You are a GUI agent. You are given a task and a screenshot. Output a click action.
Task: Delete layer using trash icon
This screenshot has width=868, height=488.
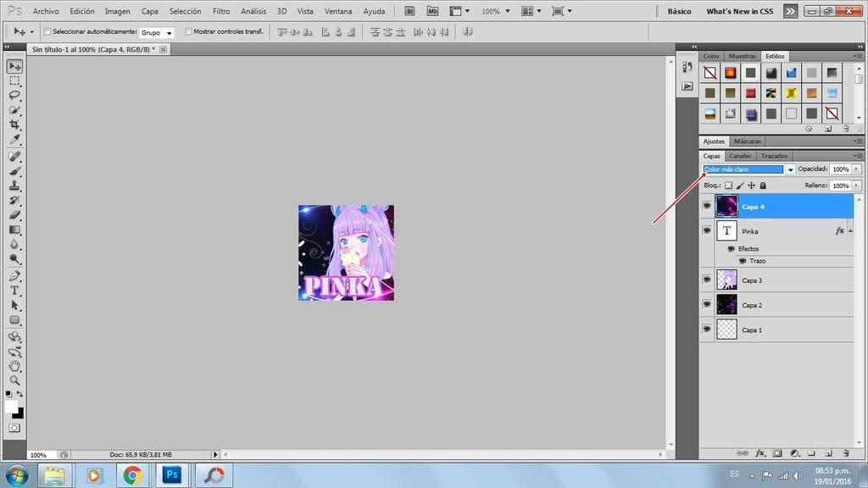click(x=846, y=453)
